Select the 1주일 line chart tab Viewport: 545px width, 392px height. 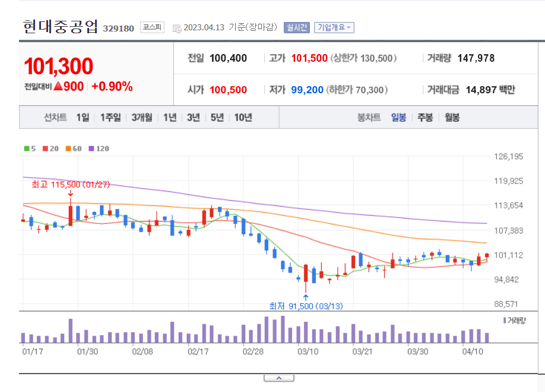[x=110, y=118]
